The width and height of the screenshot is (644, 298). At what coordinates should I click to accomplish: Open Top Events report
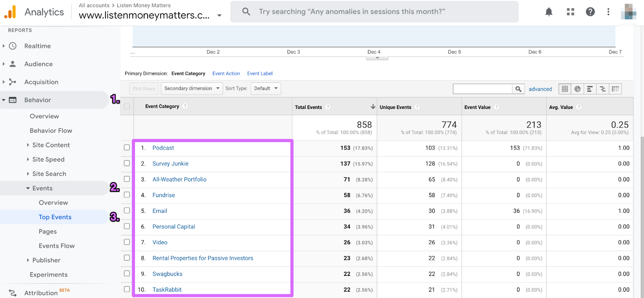[x=55, y=217]
